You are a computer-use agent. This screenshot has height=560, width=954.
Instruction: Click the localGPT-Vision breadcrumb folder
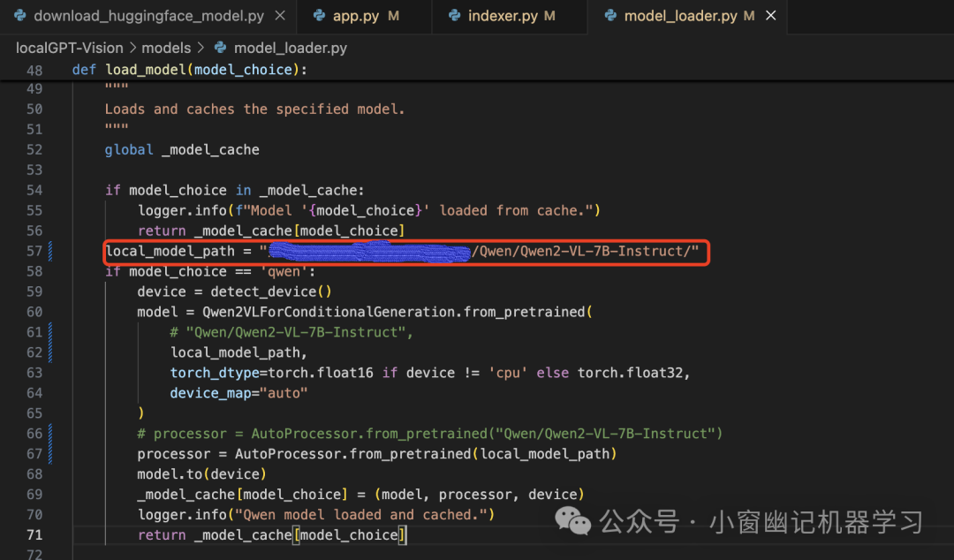tap(70, 48)
